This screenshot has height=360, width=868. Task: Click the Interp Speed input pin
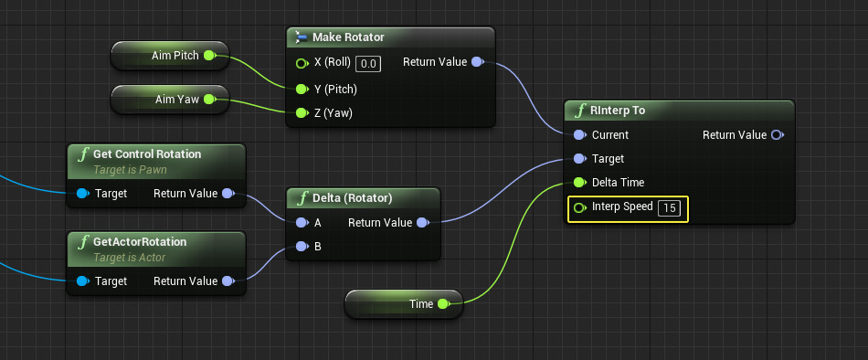[x=579, y=207]
